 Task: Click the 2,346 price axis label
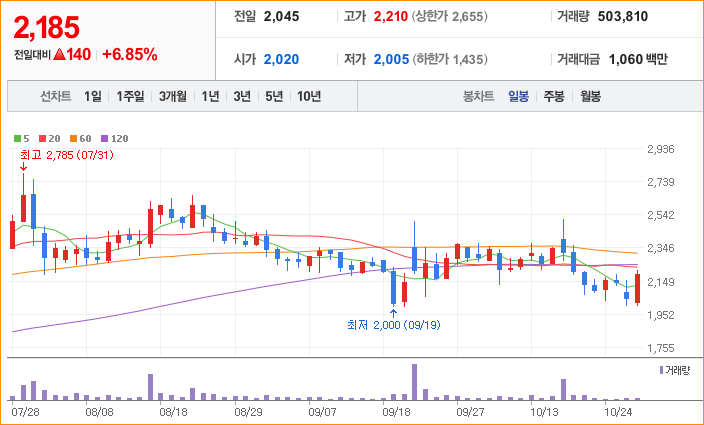[x=661, y=248]
